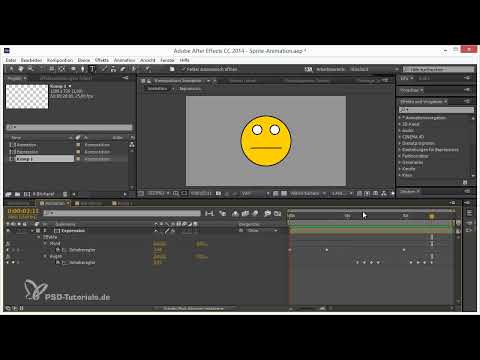Select the Puppet Pin tool

147,69
